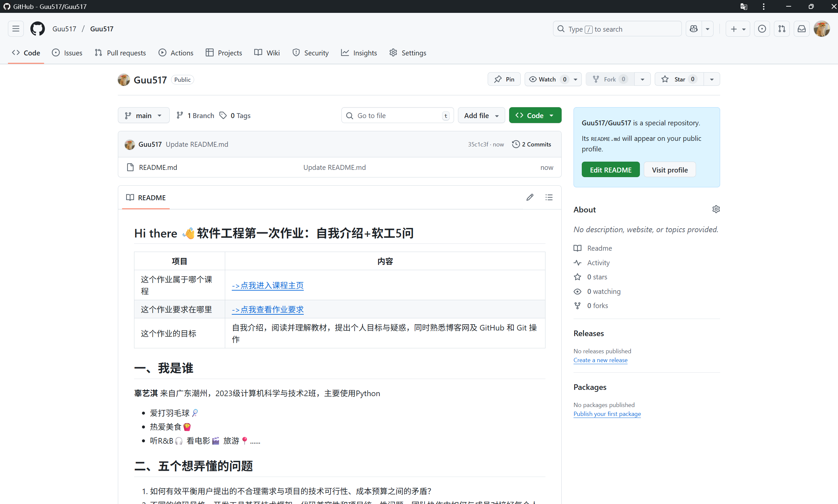Viewport: 838px width, 504px height.
Task: Toggle Watch on this repository
Action: coord(547,79)
